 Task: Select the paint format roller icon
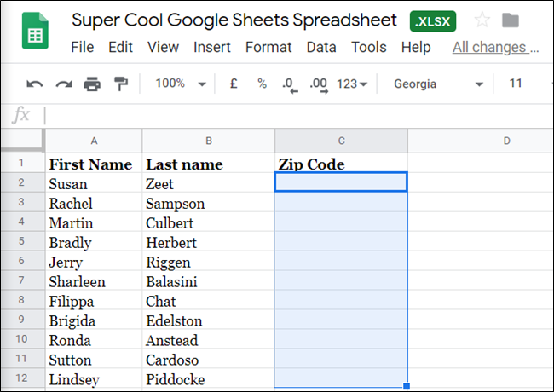(120, 84)
